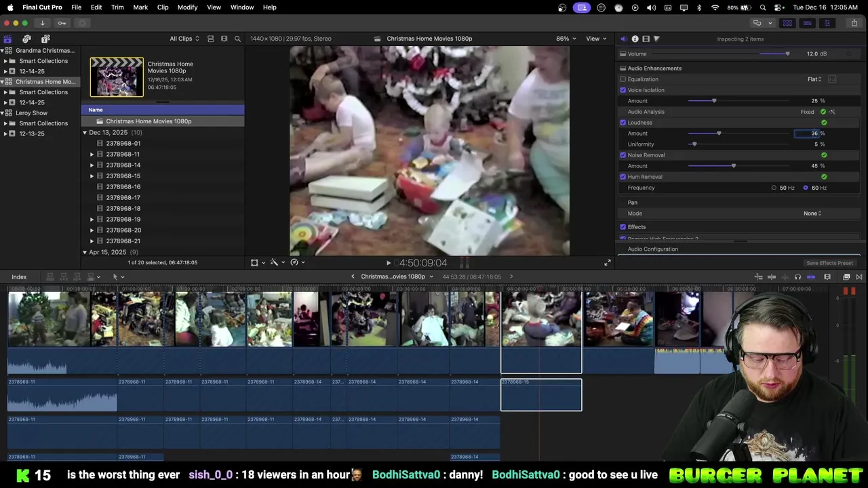The image size is (868, 488).
Task: Open the Clip menu
Action: pyautogui.click(x=163, y=7)
